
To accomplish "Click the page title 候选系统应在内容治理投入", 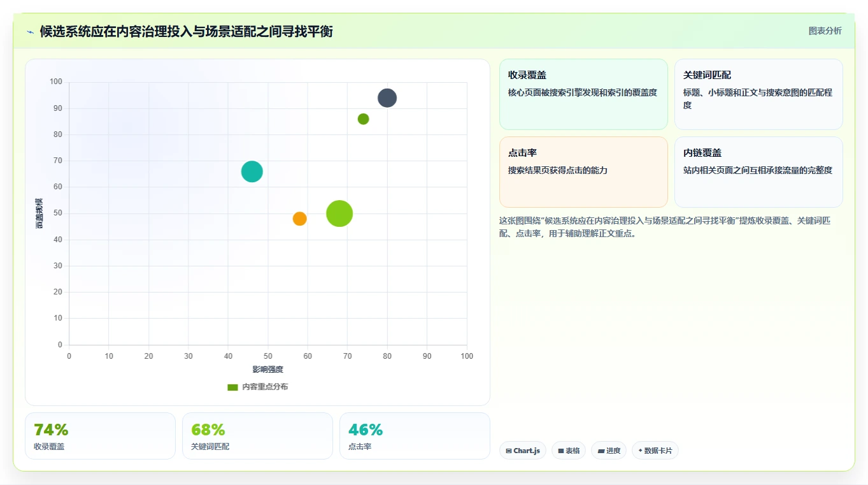I will coord(186,31).
